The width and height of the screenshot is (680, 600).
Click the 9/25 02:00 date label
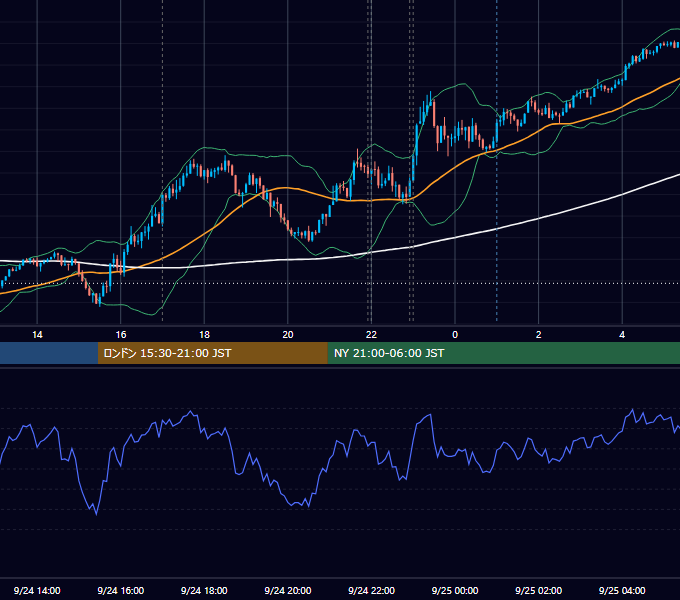click(x=539, y=590)
